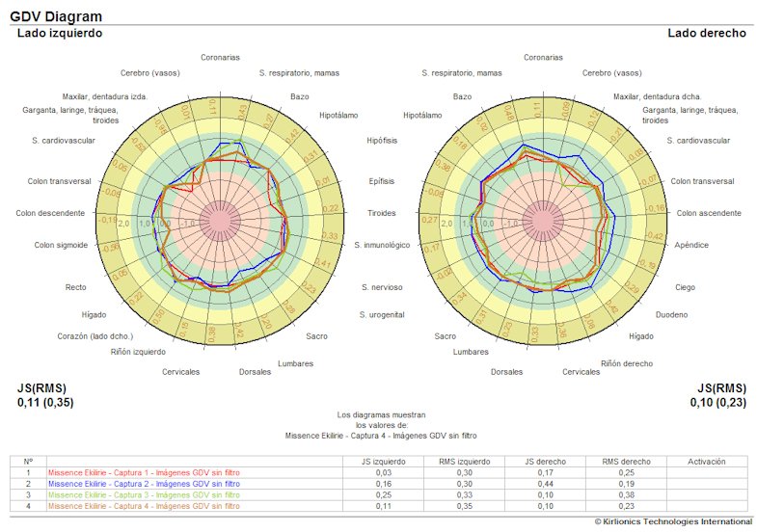Click the Kirlionics Technologies International copyright text
The width and height of the screenshot is (757, 532).
click(x=671, y=521)
